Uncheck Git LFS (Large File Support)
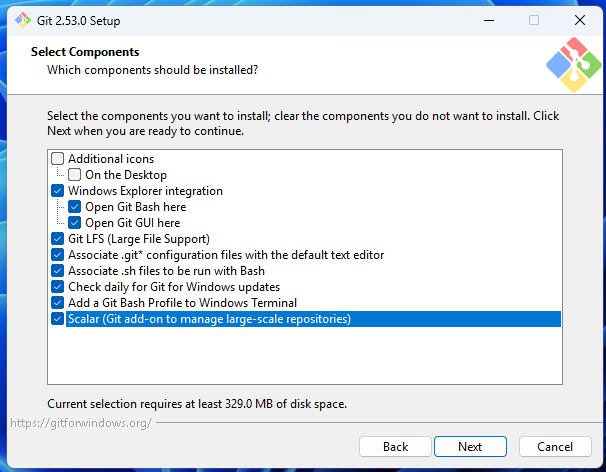Viewport: 606px width, 472px height. coord(57,239)
